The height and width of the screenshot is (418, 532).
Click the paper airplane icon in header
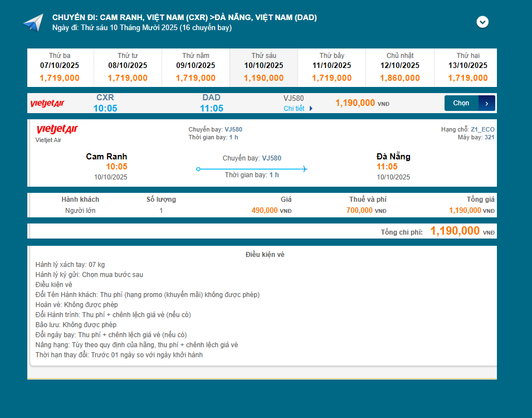click(x=33, y=23)
